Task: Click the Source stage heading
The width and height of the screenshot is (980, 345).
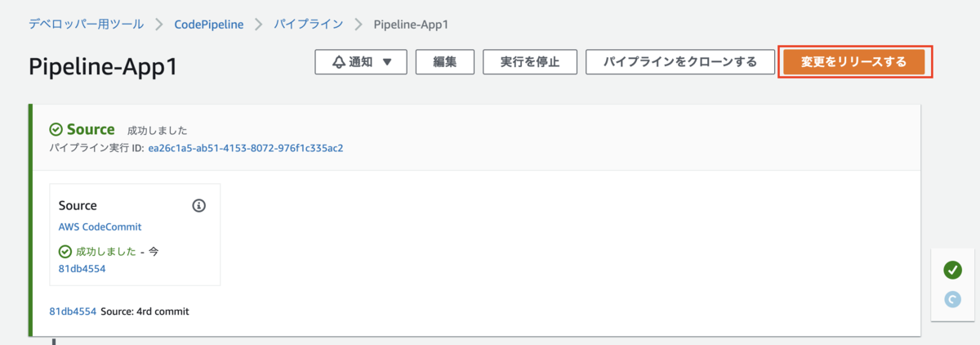Action: (x=91, y=129)
